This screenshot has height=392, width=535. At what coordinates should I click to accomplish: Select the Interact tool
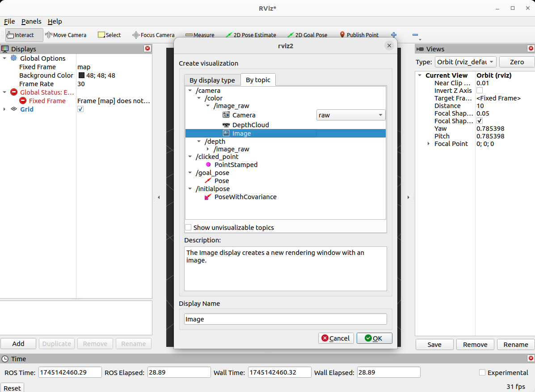24,35
